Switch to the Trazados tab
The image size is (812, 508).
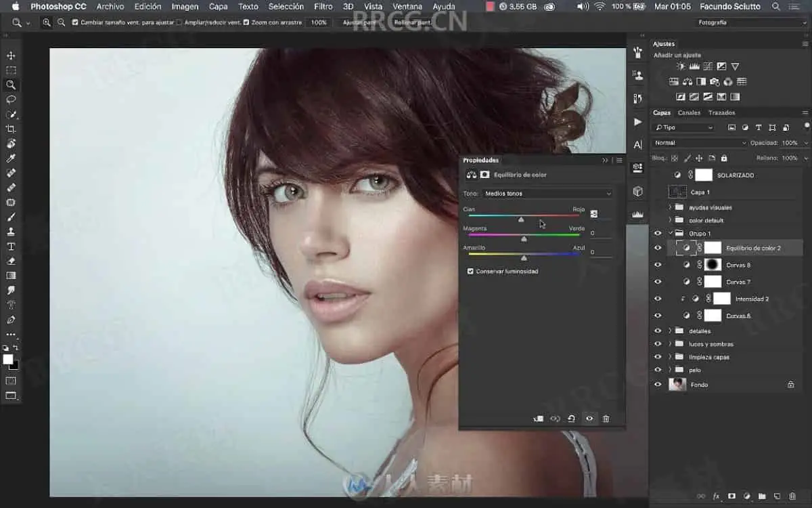pos(721,112)
